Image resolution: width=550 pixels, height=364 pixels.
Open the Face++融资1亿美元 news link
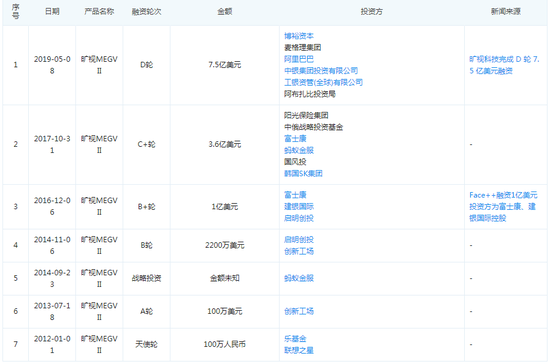[x=503, y=207]
